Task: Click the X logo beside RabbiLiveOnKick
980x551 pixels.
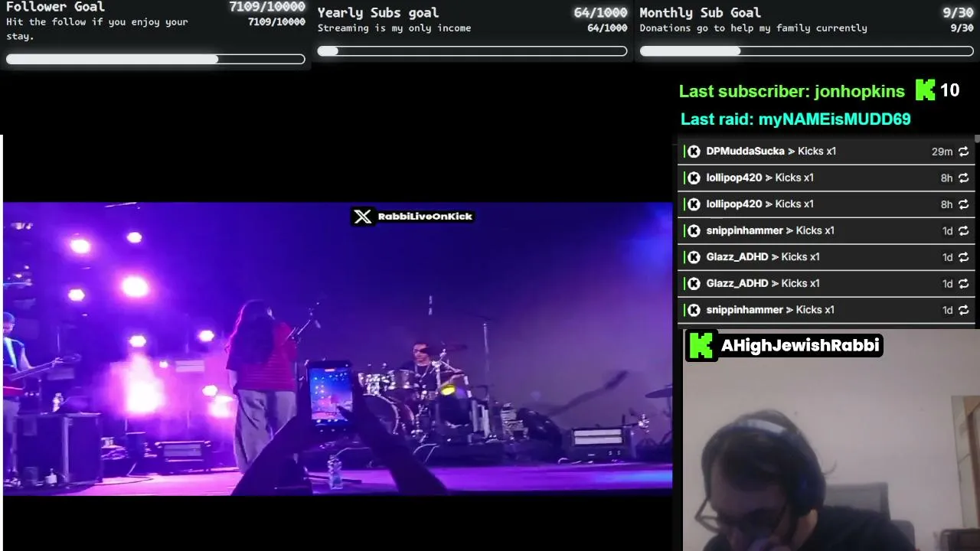Action: click(363, 217)
